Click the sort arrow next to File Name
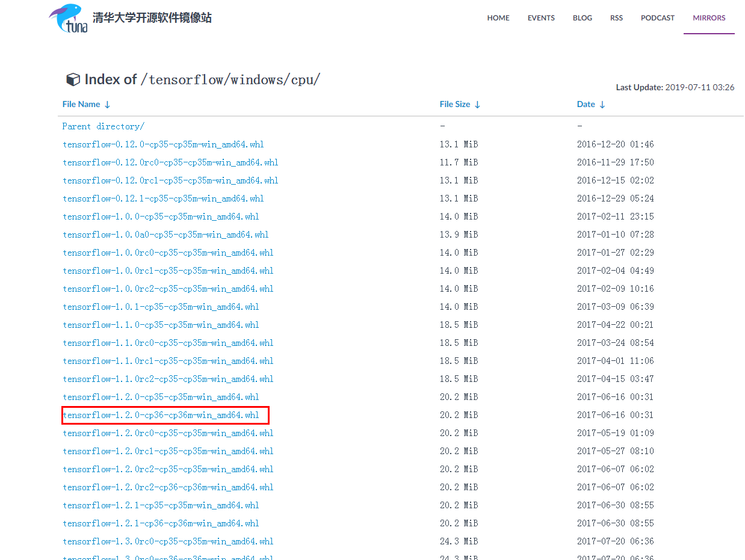Screen dimensions: 745x560 point(107,104)
